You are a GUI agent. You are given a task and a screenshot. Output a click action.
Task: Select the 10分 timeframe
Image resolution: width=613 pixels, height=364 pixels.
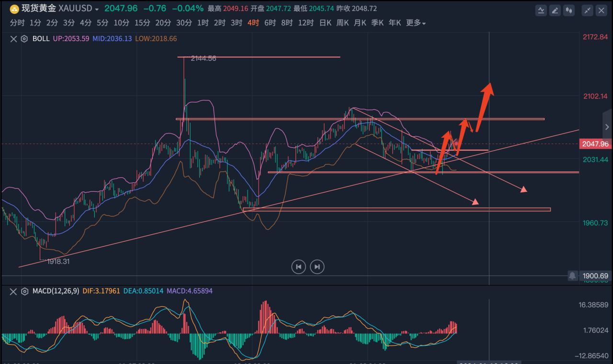[121, 22]
